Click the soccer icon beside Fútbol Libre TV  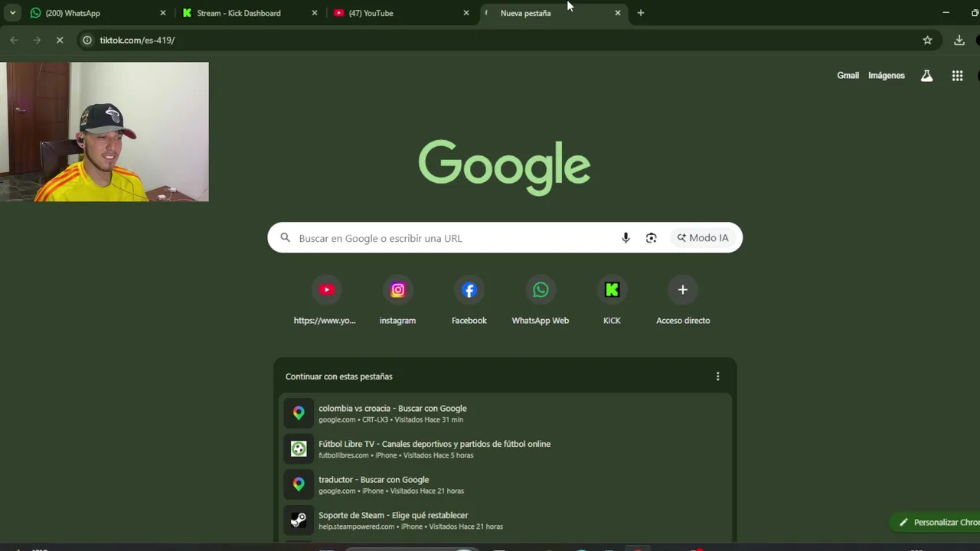299,449
